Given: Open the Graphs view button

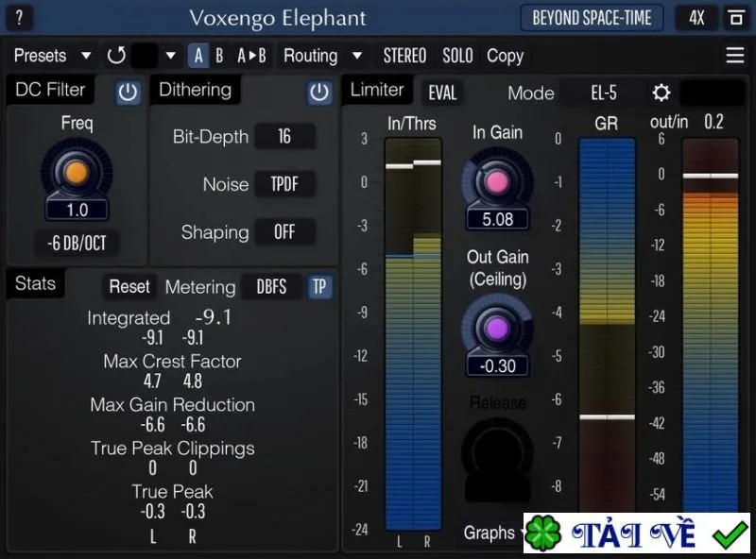Looking at the screenshot, I should [x=489, y=533].
